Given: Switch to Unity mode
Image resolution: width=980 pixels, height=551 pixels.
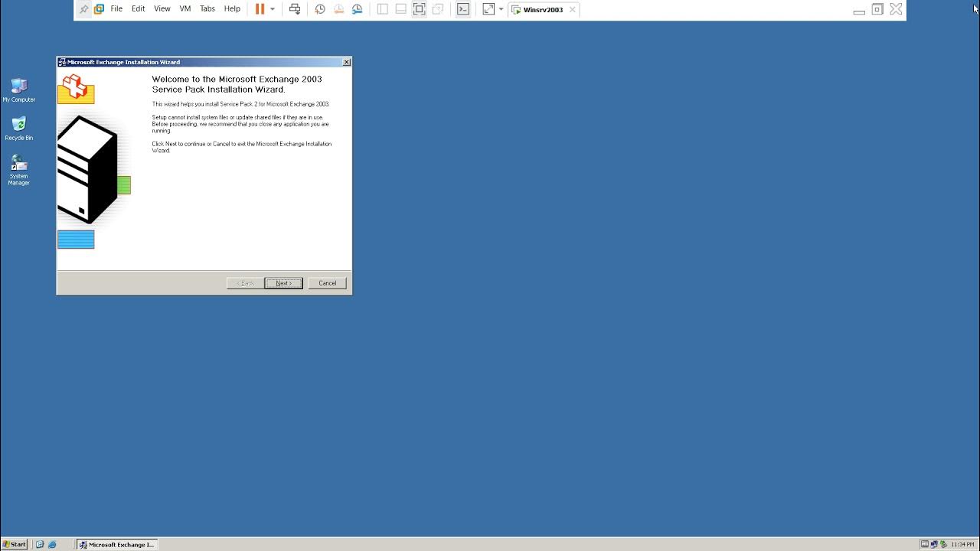Looking at the screenshot, I should coord(438,9).
